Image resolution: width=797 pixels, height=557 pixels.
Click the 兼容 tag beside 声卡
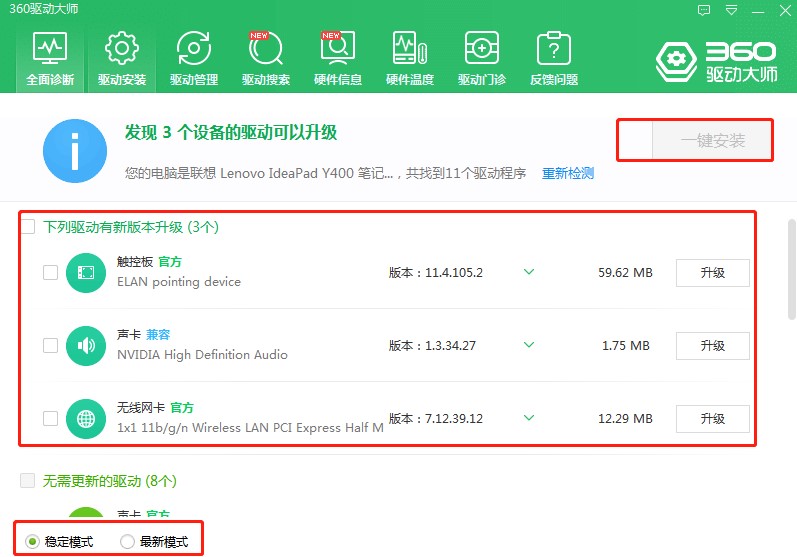tap(158, 335)
